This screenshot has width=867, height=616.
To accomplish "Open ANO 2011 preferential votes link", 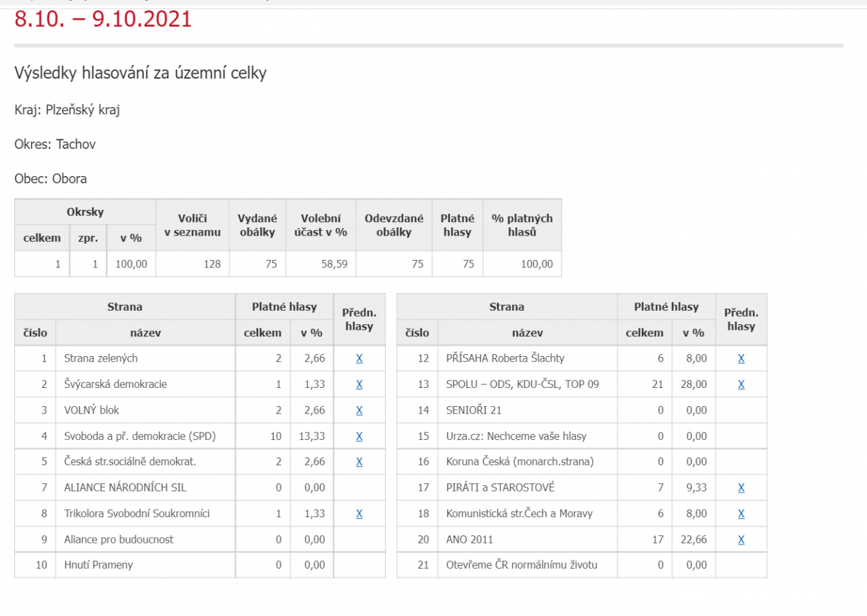I will [x=741, y=540].
